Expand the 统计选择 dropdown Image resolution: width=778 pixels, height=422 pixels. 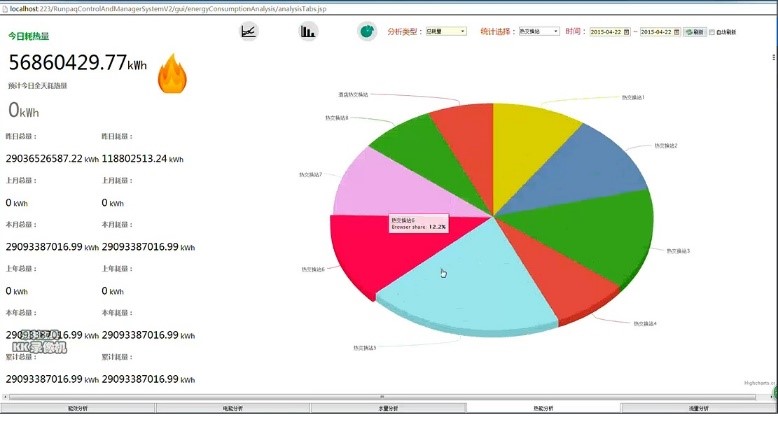pyautogui.click(x=538, y=32)
